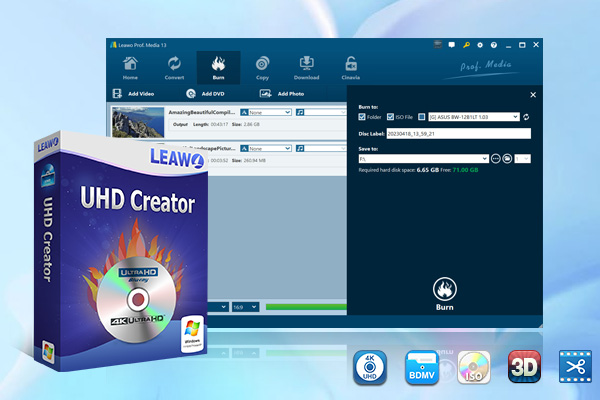Click the yellow key registration icon
The image size is (600, 400).
point(466,45)
